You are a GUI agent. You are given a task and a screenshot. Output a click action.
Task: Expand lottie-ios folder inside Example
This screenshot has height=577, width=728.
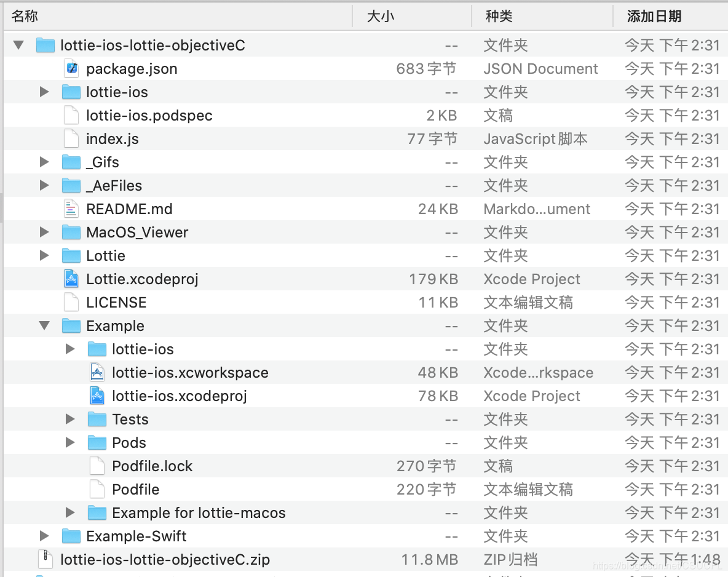click(70, 349)
